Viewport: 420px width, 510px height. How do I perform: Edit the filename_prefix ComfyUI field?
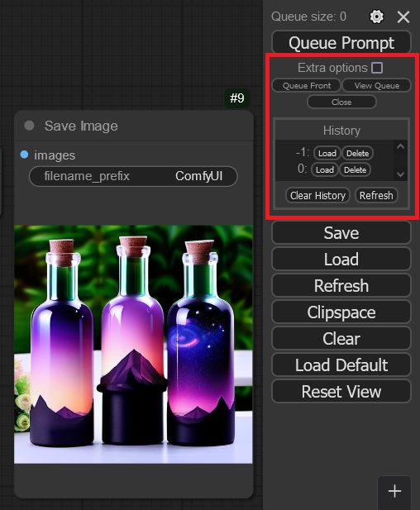tap(133, 176)
